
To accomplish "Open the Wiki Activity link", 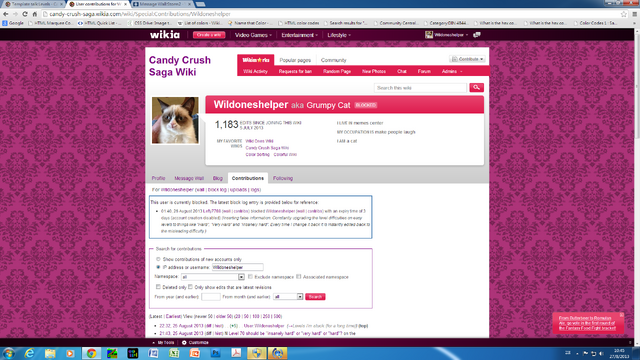I will 255,71.
